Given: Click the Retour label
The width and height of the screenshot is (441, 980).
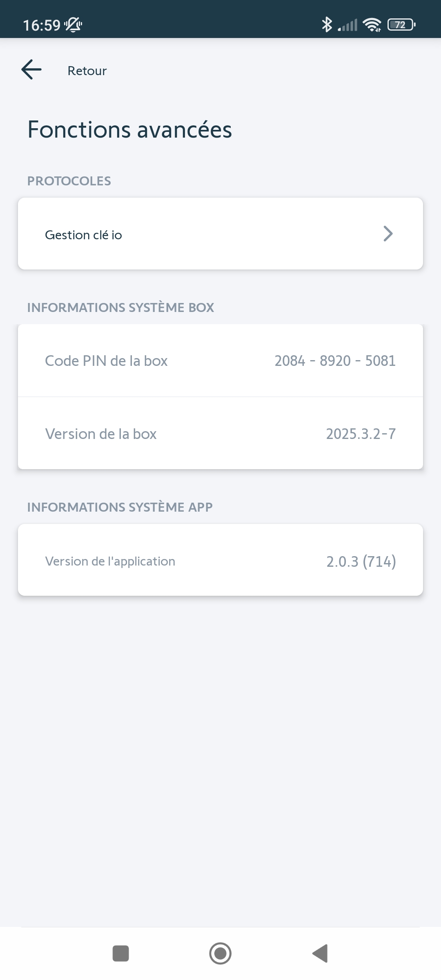Looking at the screenshot, I should (87, 71).
